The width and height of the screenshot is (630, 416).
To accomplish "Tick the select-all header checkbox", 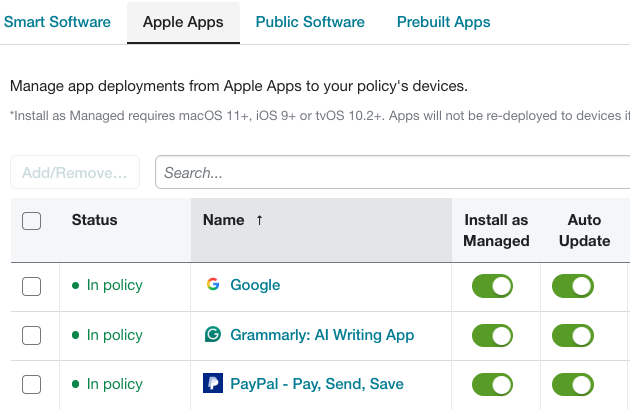I will [x=31, y=221].
